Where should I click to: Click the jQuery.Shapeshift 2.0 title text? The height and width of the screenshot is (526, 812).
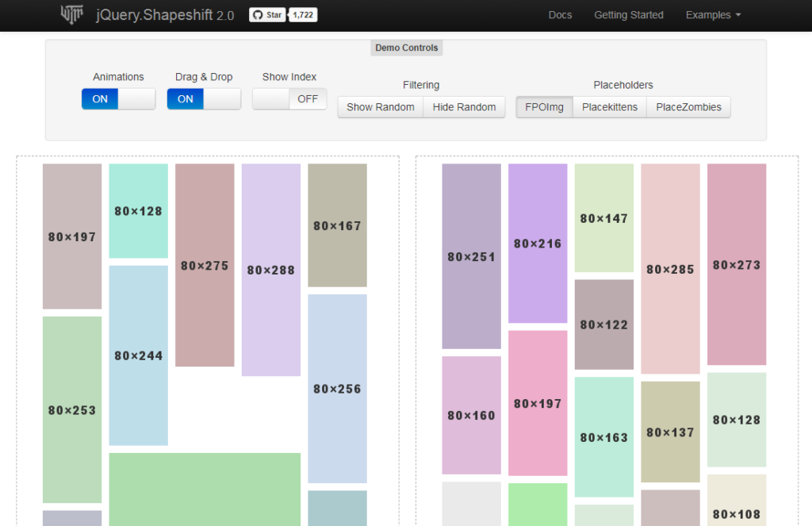(x=164, y=15)
